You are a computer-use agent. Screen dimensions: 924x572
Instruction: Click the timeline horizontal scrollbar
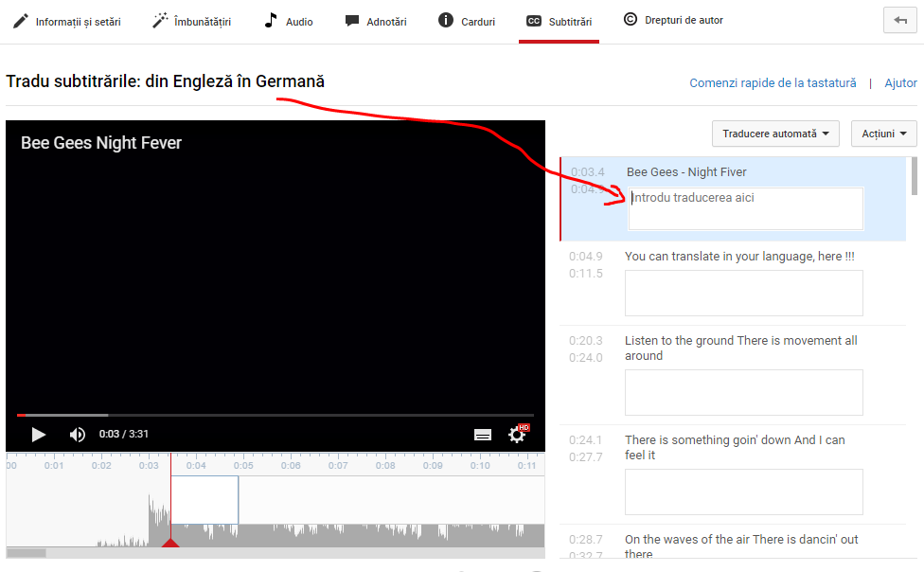tap(26, 553)
